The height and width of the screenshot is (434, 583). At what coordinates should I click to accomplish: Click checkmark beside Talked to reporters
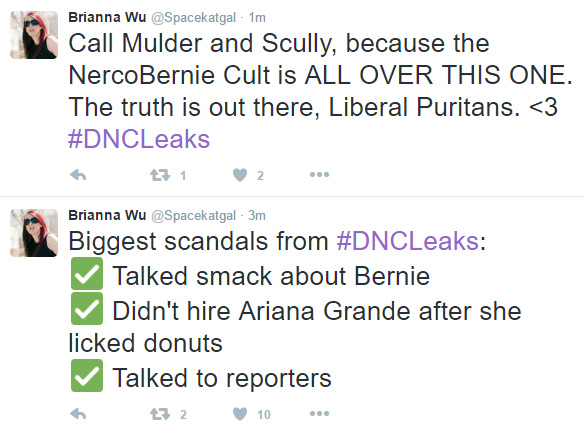87,376
